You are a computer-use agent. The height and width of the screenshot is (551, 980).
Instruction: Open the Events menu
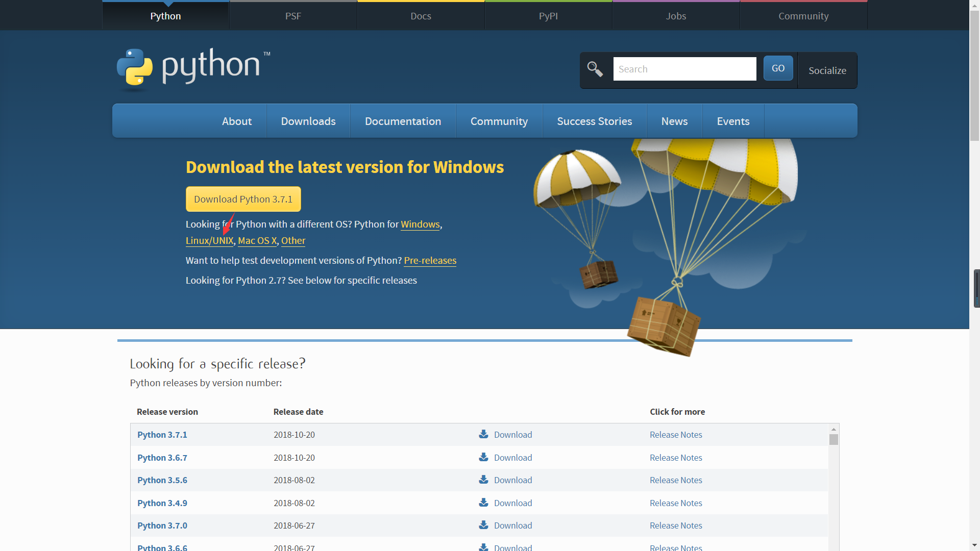(733, 121)
